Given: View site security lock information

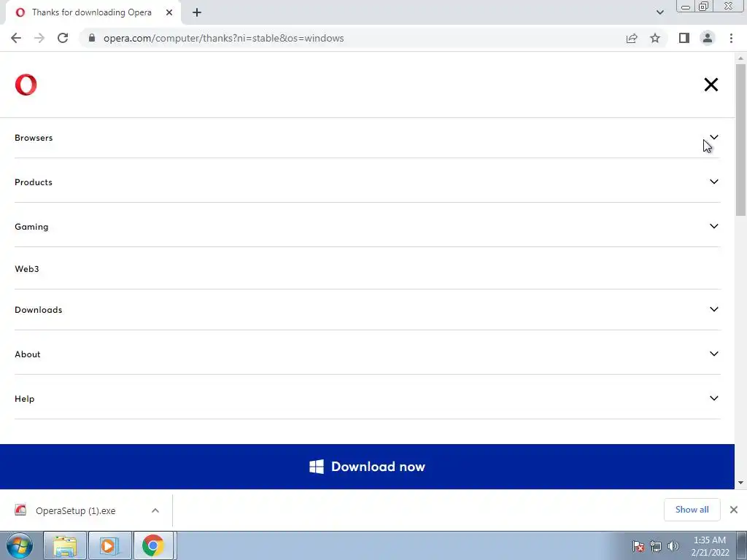Looking at the screenshot, I should click(x=92, y=38).
